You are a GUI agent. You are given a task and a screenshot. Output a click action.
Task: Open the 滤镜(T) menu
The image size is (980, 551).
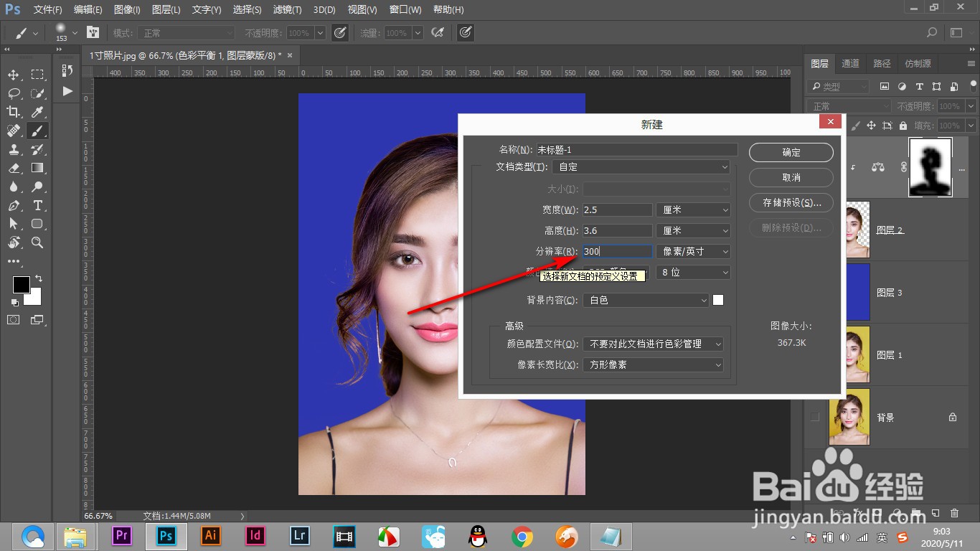point(287,10)
